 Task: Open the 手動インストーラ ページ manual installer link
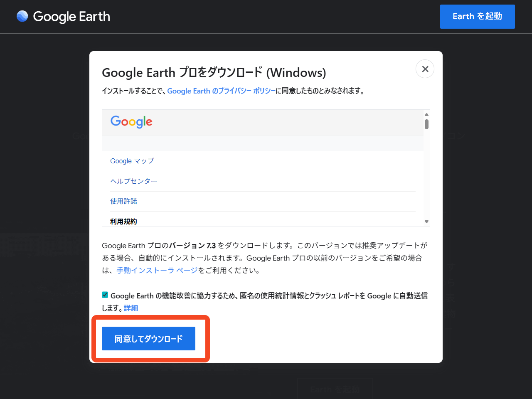coord(156,270)
